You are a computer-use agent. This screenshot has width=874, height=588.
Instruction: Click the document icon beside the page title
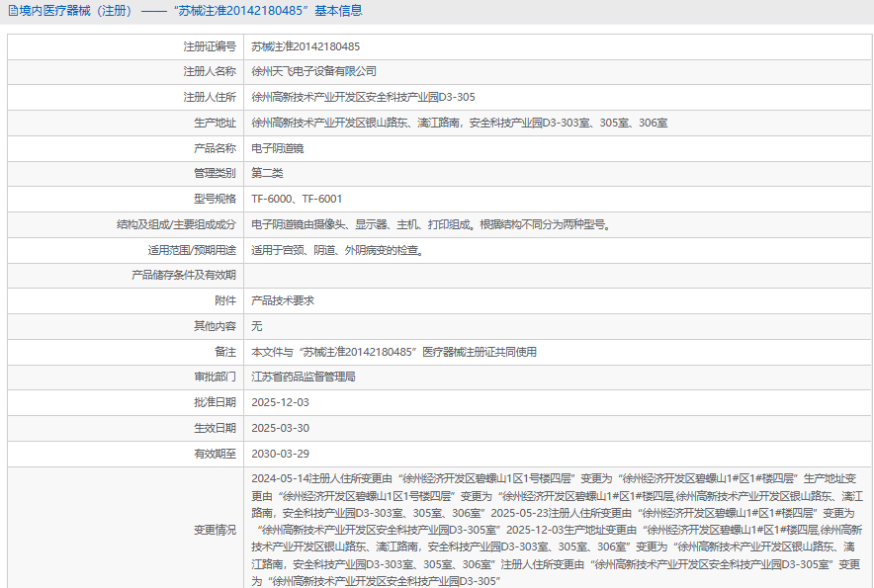[13, 11]
